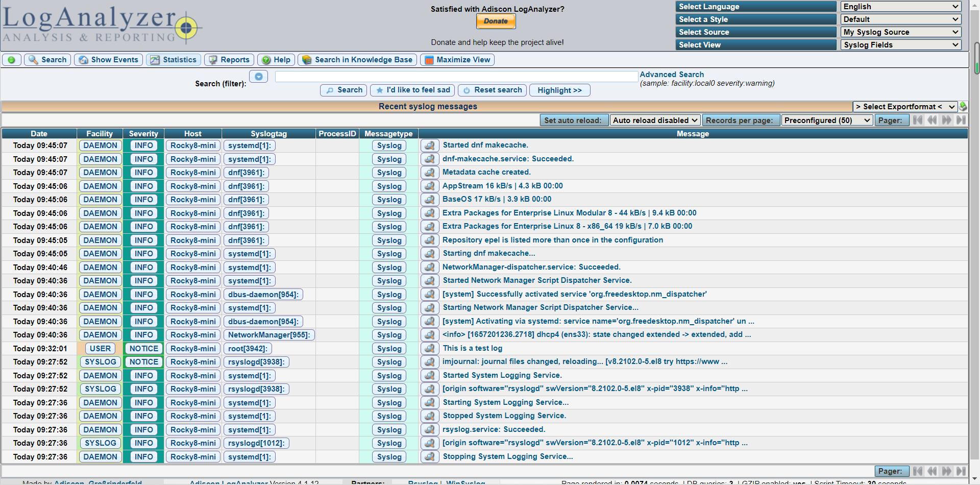Image resolution: width=980 pixels, height=485 pixels.
Task: Go to first page using top pager
Action: tap(918, 120)
